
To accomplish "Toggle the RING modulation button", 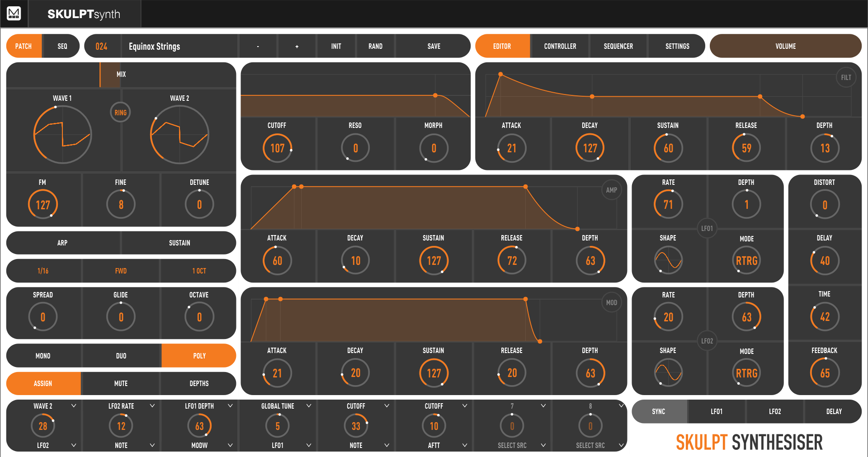I will [x=120, y=113].
